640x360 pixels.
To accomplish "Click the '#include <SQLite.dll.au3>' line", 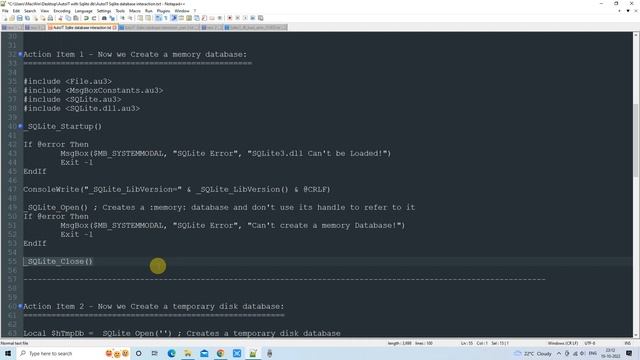I will pyautogui.click(x=82, y=109).
